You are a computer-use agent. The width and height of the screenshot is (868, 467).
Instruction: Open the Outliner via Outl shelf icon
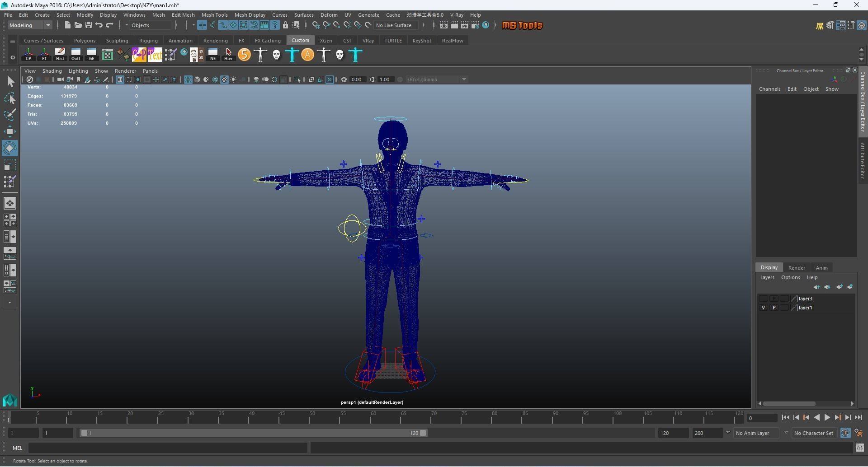[x=76, y=55]
